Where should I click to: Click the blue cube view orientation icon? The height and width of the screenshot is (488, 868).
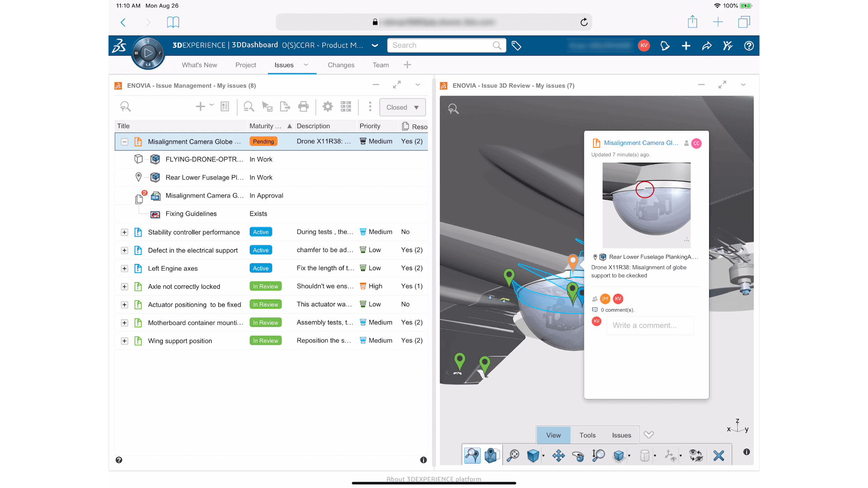(x=533, y=455)
